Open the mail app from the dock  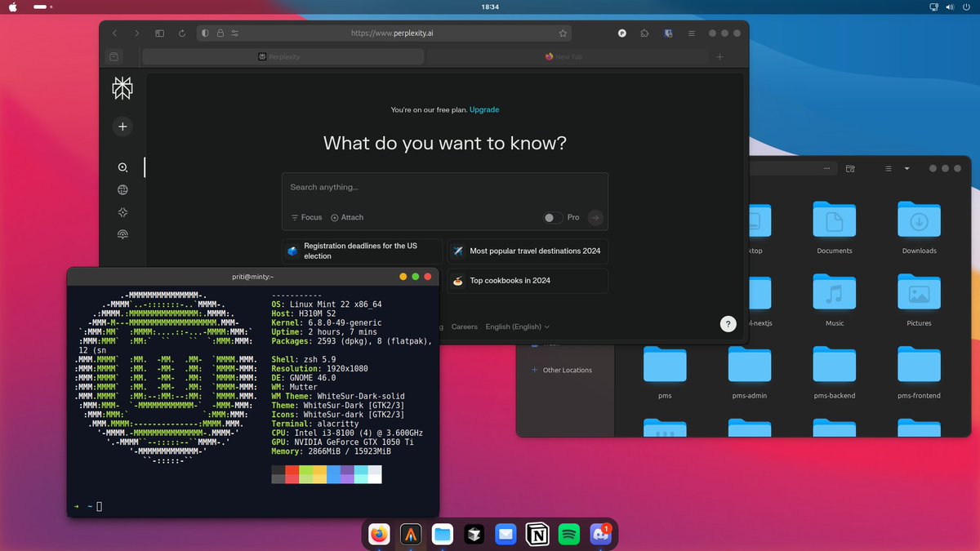(x=506, y=535)
